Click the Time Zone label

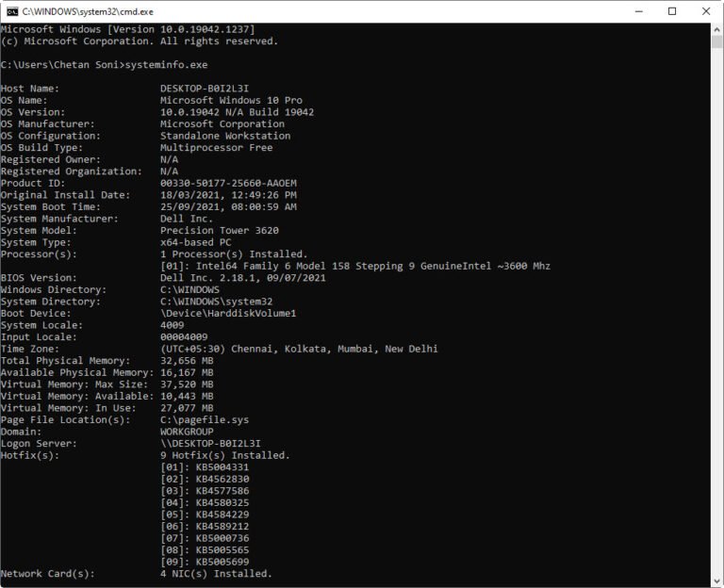pyautogui.click(x=30, y=349)
